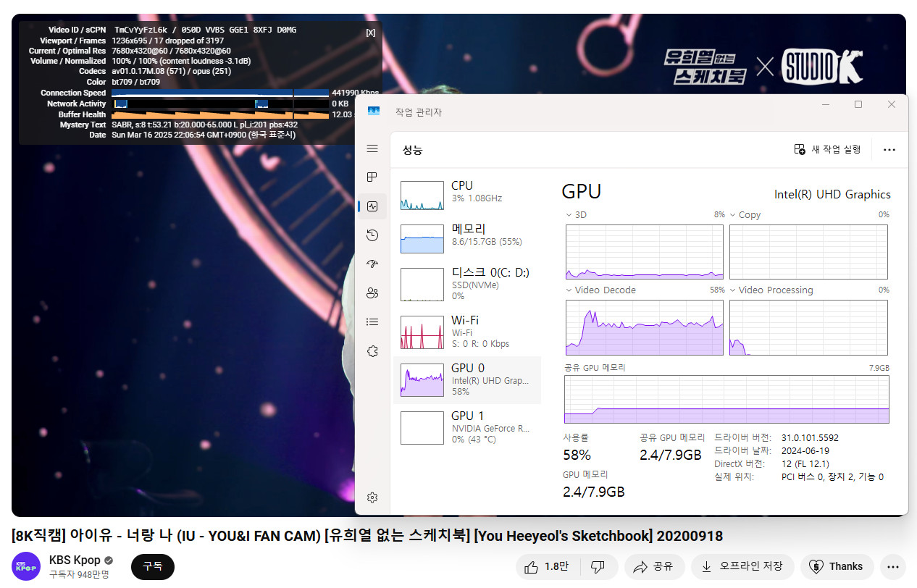917x588 pixels.
Task: Like the video with thumbs up
Action: (547, 566)
